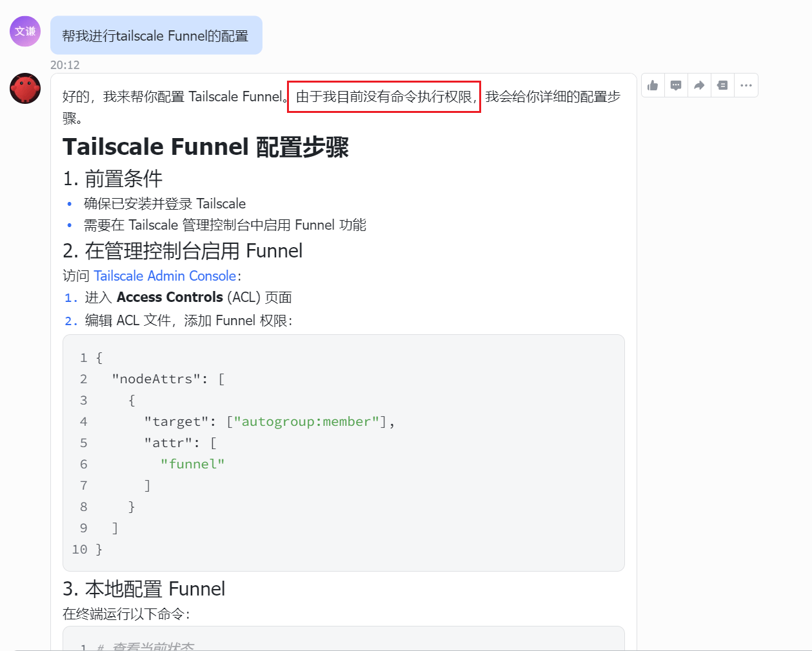Open the more options ellipsis menu
Screen dimensions: 812x651
click(x=746, y=85)
